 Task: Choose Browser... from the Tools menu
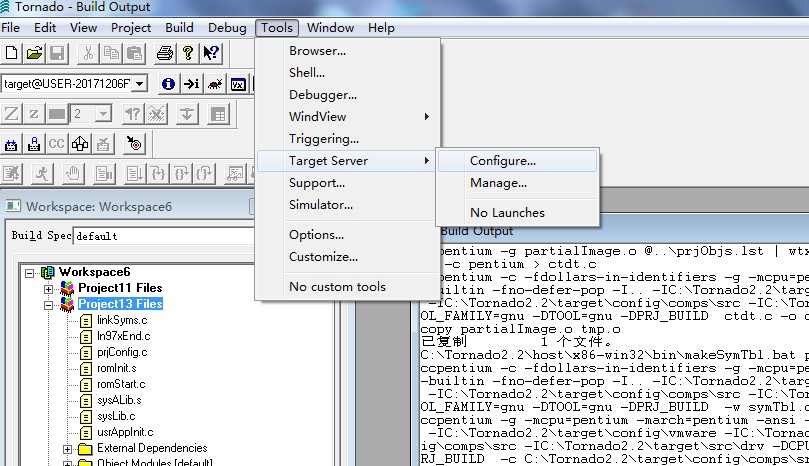tap(347, 51)
